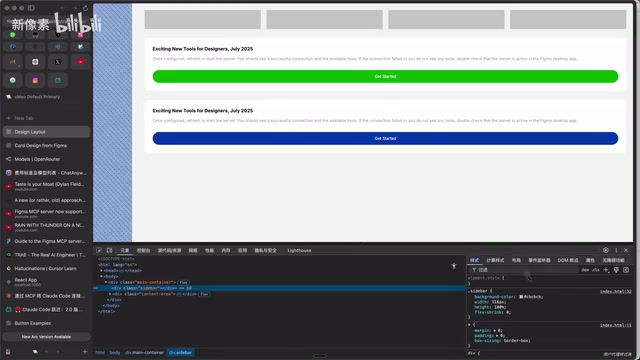Select the inspect element picker icon

pyautogui.click(x=99, y=250)
